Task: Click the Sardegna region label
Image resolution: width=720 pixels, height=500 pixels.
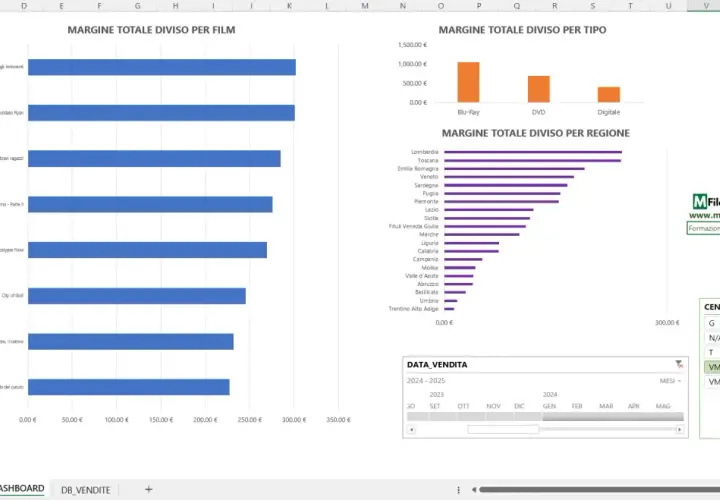Action: coord(427,185)
